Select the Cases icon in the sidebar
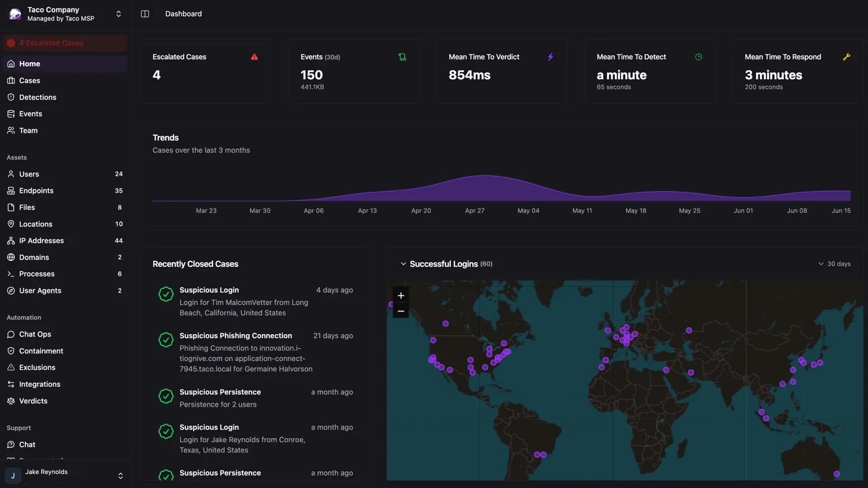This screenshot has height=488, width=868. (x=11, y=80)
